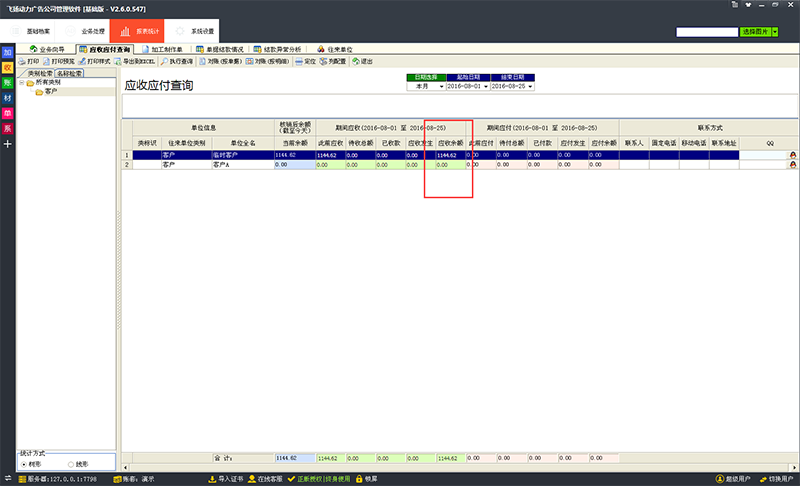800x486 pixels.
Task: Open the 结束日期 date dropdown
Action: coord(529,86)
